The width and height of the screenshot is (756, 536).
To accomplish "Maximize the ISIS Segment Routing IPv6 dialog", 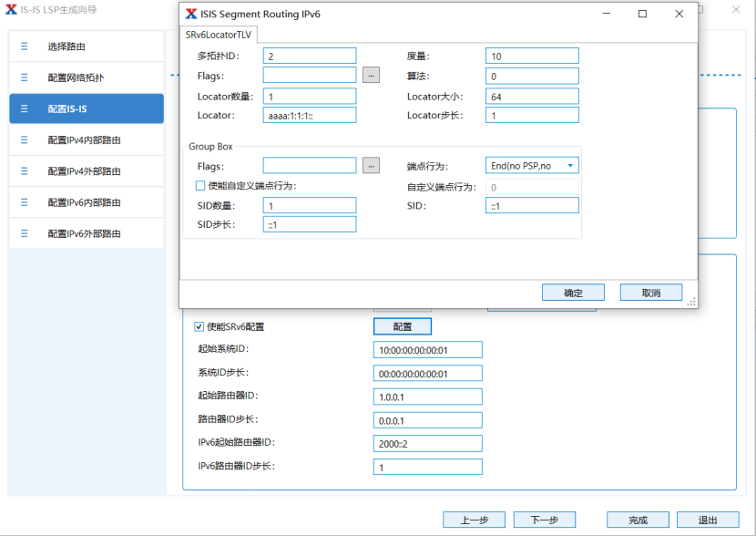I will pos(642,14).
